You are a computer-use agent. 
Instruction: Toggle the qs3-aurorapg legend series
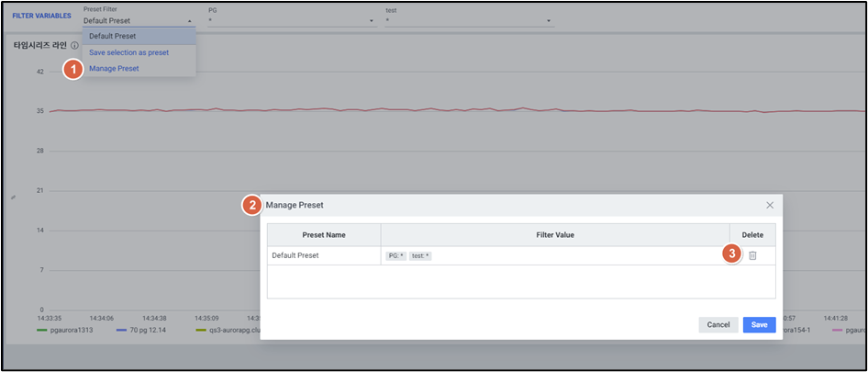tap(229, 329)
